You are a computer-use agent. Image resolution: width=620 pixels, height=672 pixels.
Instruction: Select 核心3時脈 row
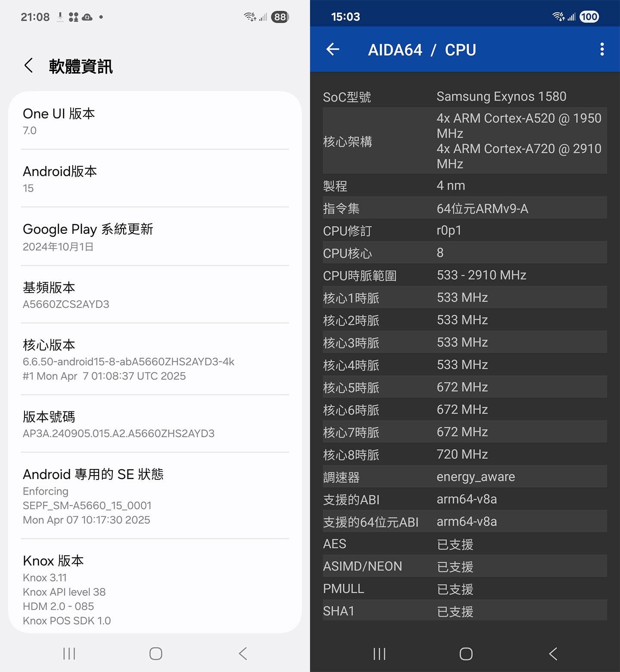pos(465,342)
